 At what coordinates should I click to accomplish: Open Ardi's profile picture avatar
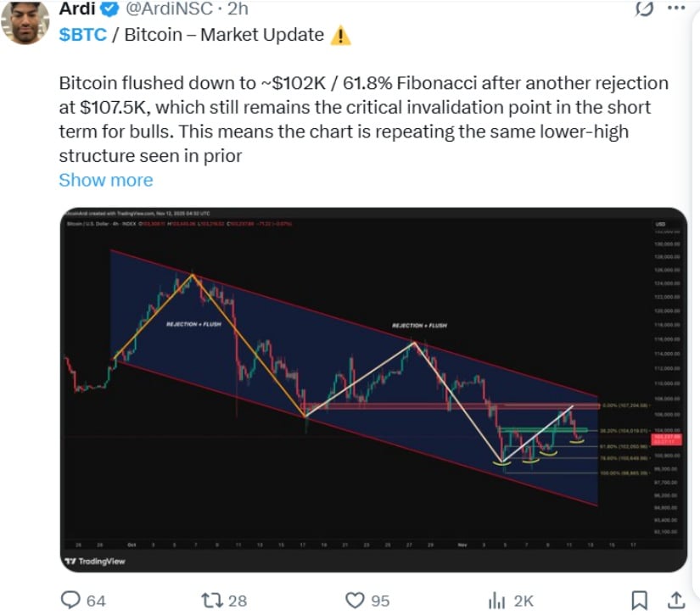[x=25, y=23]
